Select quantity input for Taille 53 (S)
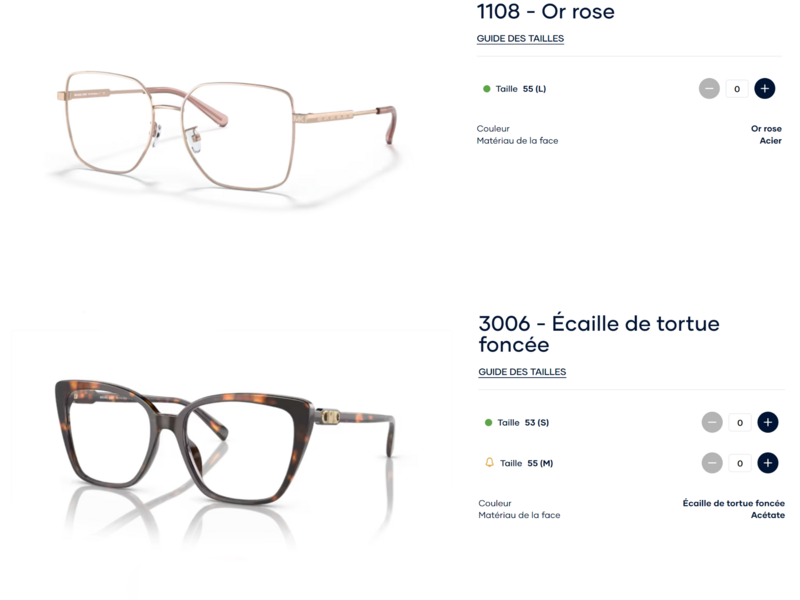The height and width of the screenshot is (600, 800). 739,423
